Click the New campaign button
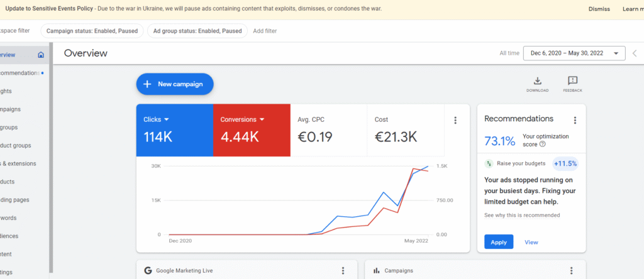 pyautogui.click(x=175, y=84)
